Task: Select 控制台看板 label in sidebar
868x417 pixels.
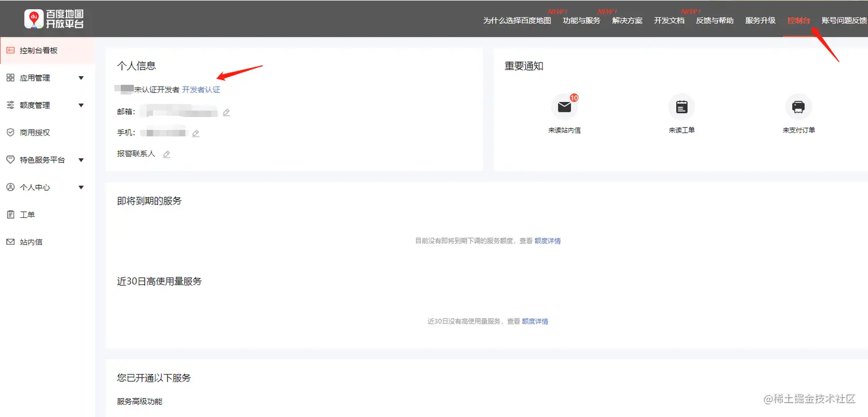Action: (38, 50)
